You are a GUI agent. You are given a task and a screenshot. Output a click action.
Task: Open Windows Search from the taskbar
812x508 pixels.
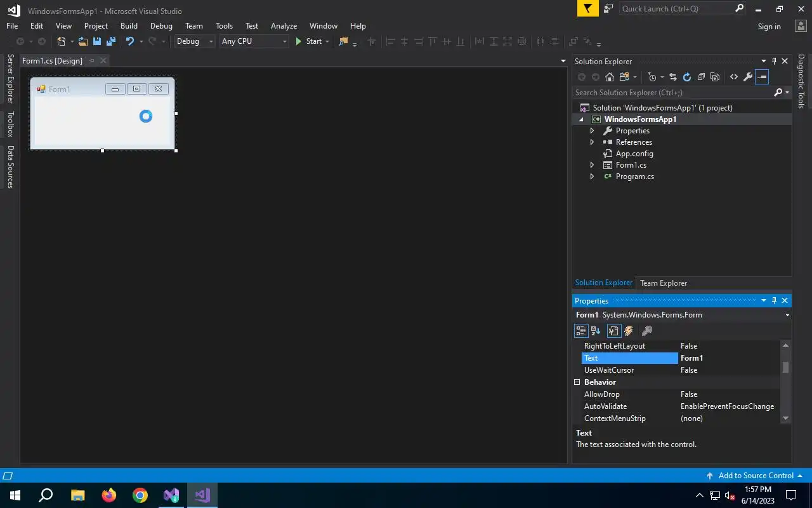point(46,495)
